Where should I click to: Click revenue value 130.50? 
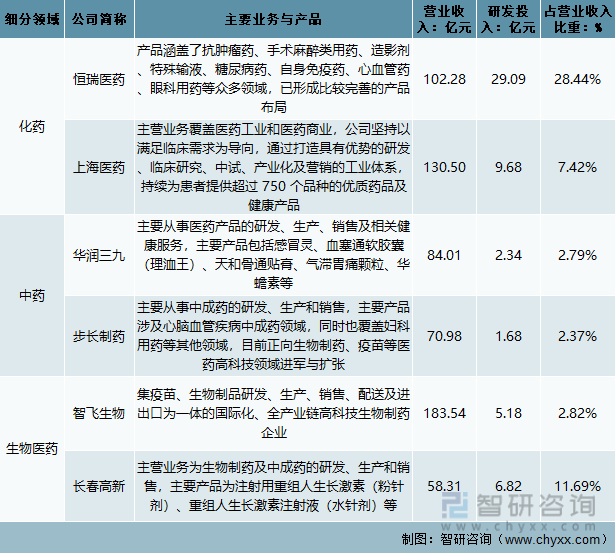(x=444, y=167)
